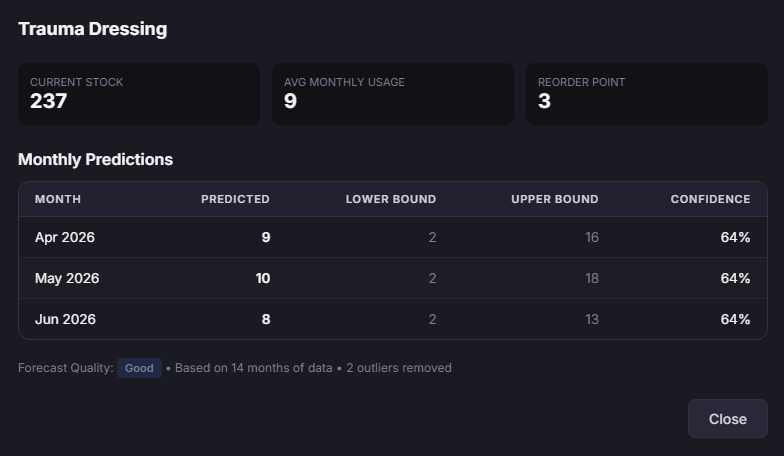Select the Jun 2026 row
This screenshot has width=784, height=456.
click(x=392, y=319)
